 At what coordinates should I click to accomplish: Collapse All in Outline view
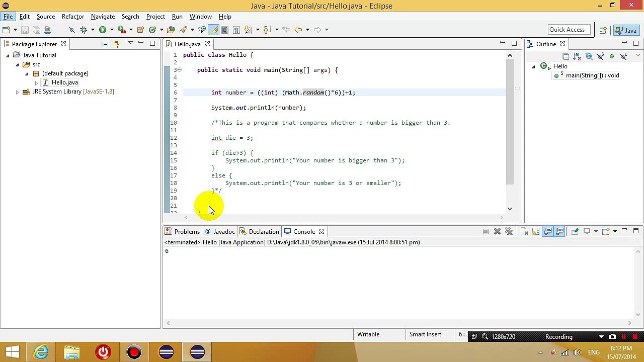coord(566,57)
